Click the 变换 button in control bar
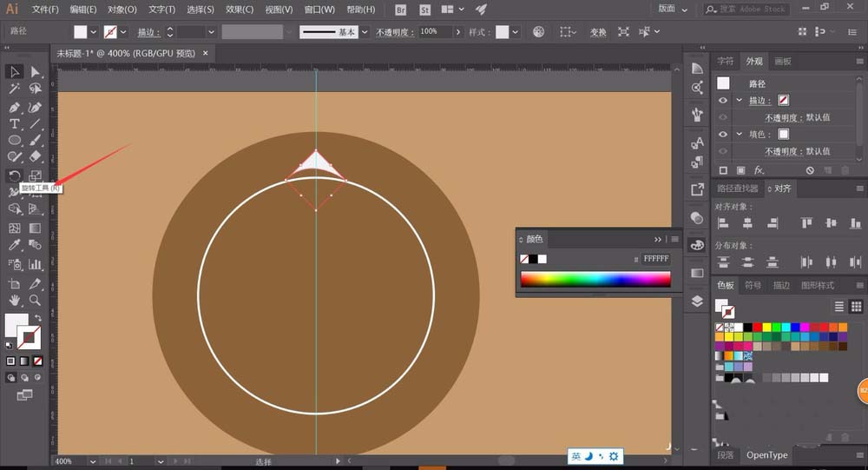Image resolution: width=868 pixels, height=470 pixels. point(598,32)
